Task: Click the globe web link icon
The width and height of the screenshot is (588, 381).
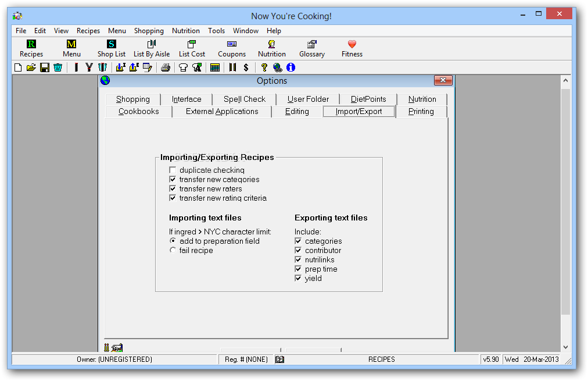Action: [x=278, y=67]
